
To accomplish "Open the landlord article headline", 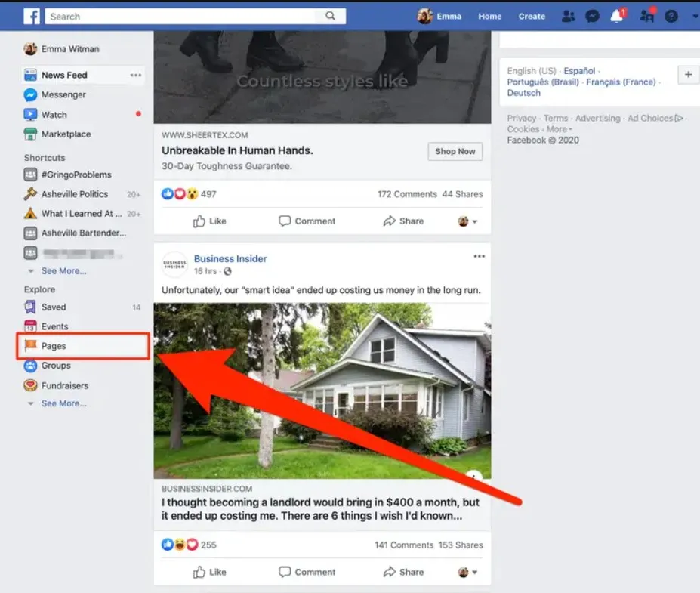I will [320, 509].
